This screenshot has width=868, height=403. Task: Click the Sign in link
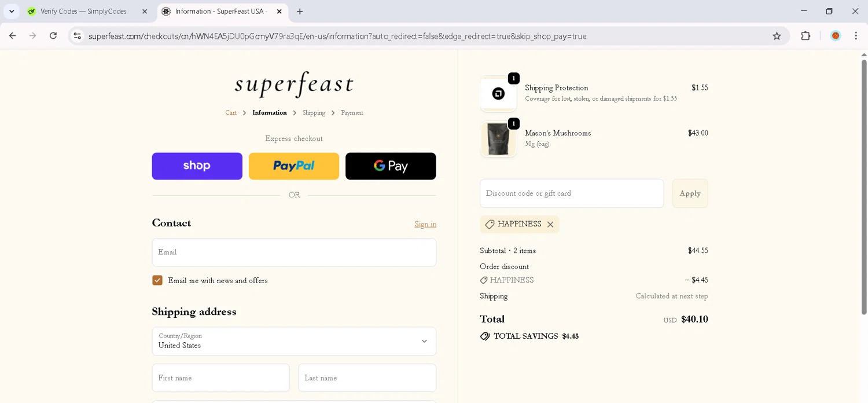[425, 224]
